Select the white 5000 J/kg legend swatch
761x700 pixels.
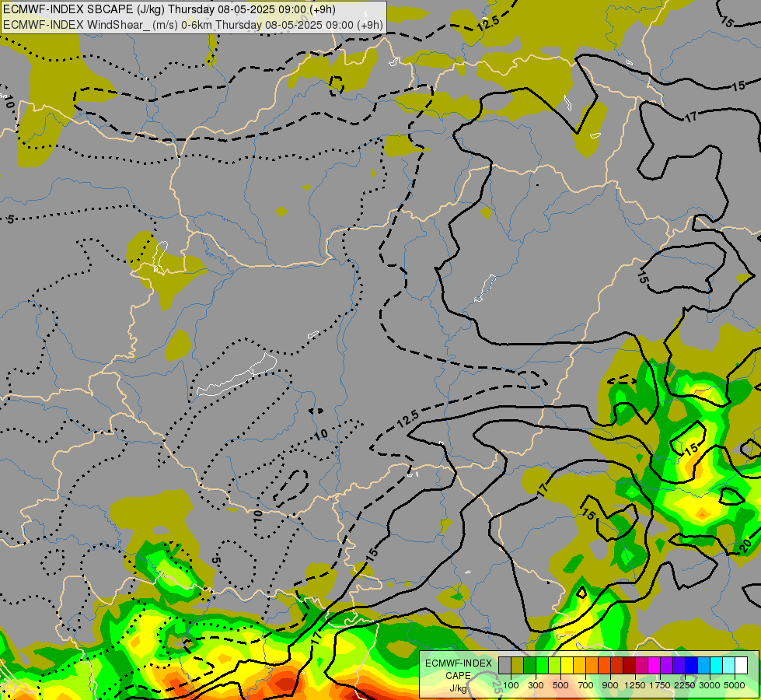[741, 666]
